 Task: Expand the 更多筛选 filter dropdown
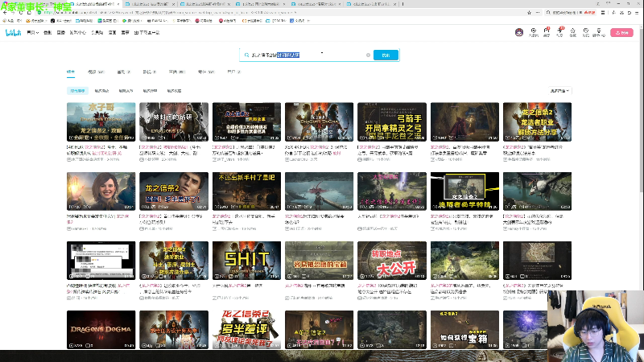(x=559, y=91)
